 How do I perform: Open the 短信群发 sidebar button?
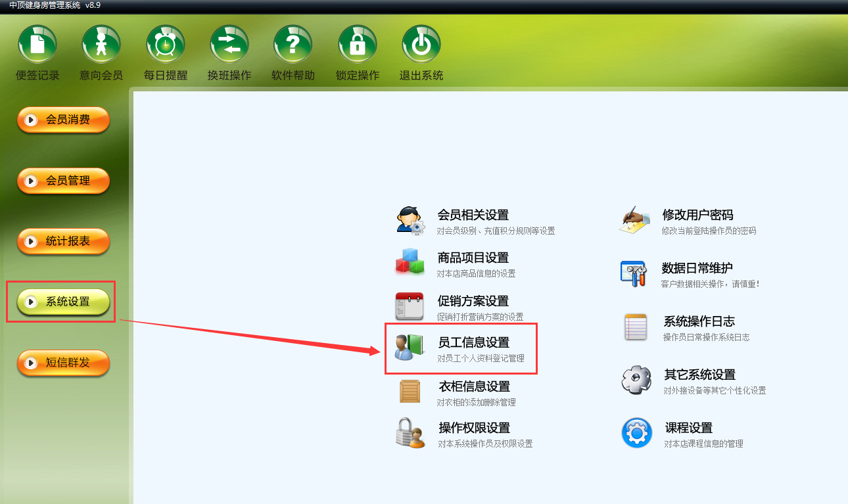[x=63, y=363]
